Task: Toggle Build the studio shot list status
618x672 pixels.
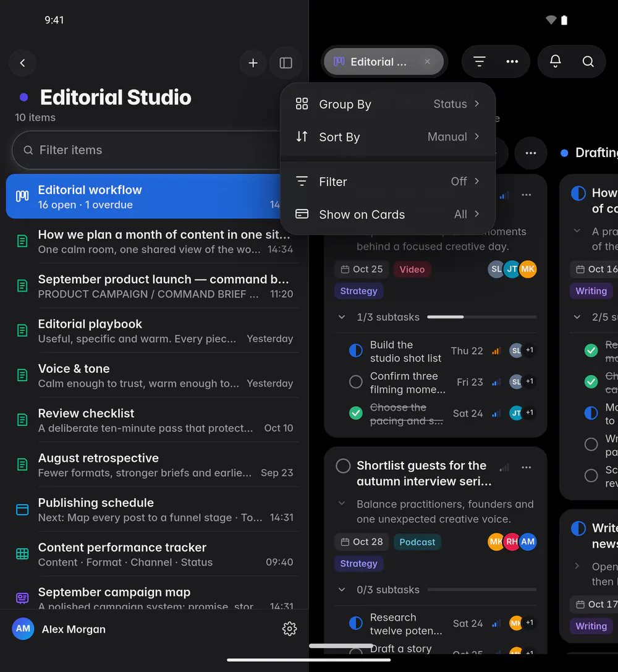Action: point(355,351)
